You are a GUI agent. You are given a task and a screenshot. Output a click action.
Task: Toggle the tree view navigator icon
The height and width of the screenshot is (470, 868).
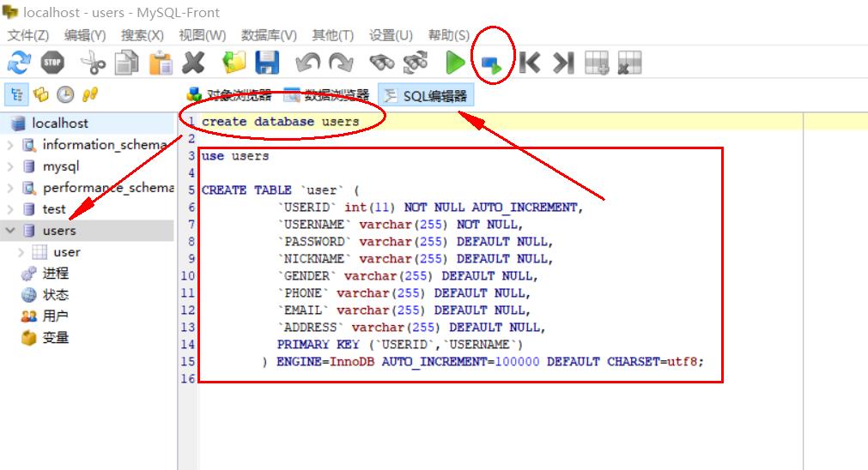click(16, 94)
